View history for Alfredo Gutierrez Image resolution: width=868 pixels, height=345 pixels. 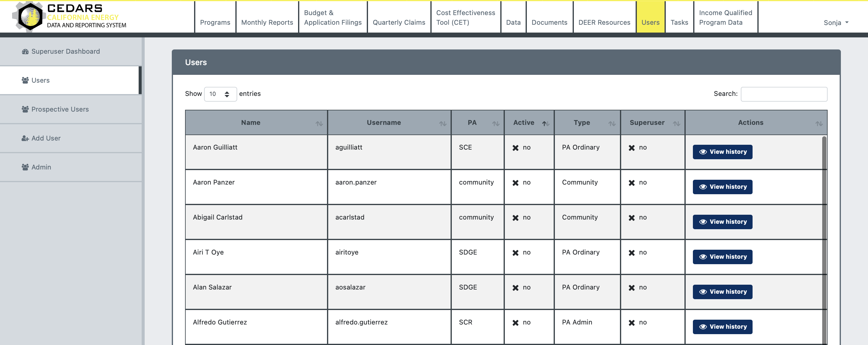point(722,327)
